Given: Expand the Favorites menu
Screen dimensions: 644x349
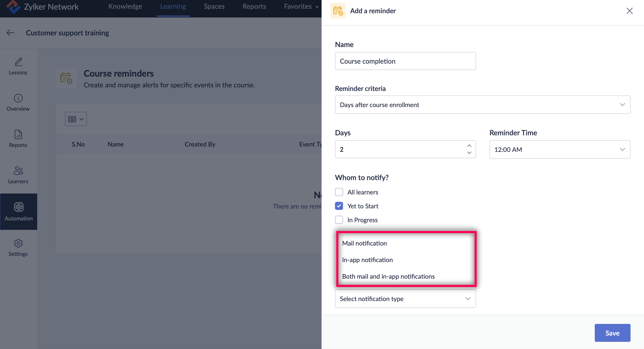Looking at the screenshot, I should click(x=301, y=6).
